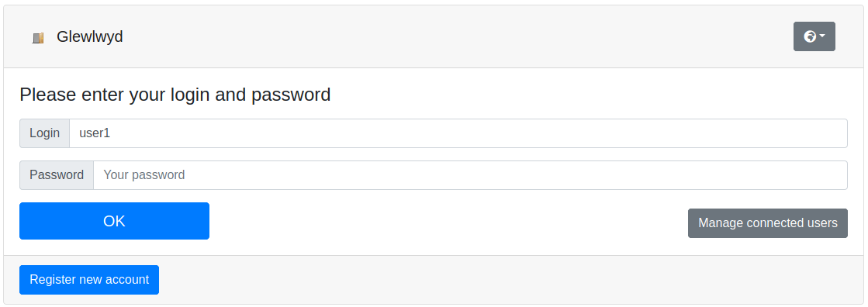The width and height of the screenshot is (868, 307).
Task: Expand the language dropdown caret
Action: [822, 36]
